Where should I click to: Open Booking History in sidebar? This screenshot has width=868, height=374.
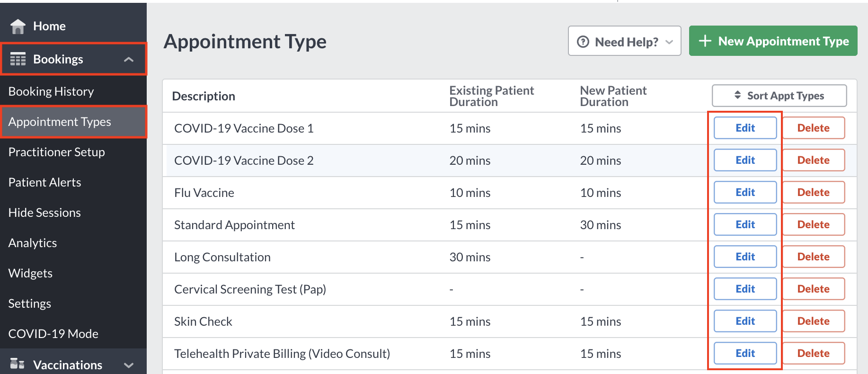[51, 91]
